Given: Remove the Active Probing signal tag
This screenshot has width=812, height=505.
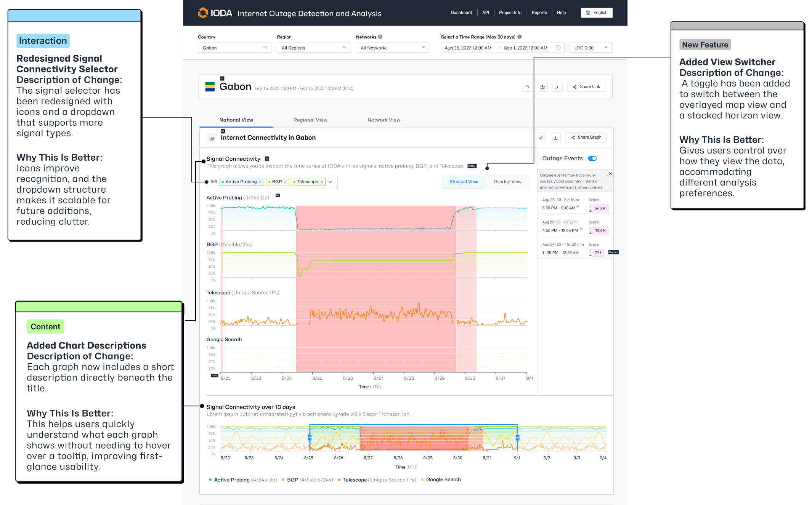Looking at the screenshot, I should (x=260, y=182).
